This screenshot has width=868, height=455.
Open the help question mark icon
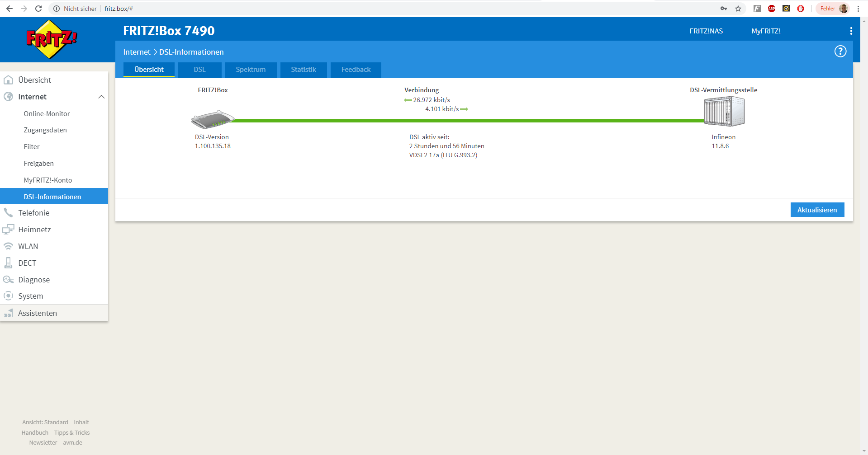point(840,52)
